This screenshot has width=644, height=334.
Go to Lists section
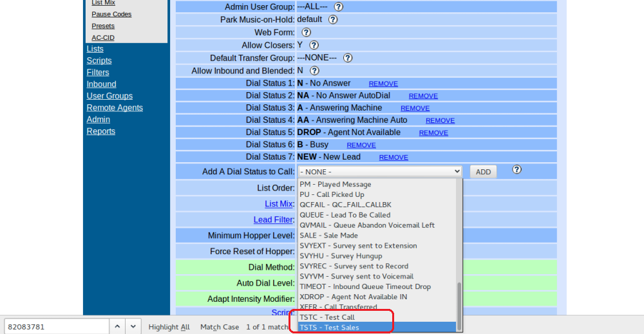(x=95, y=49)
